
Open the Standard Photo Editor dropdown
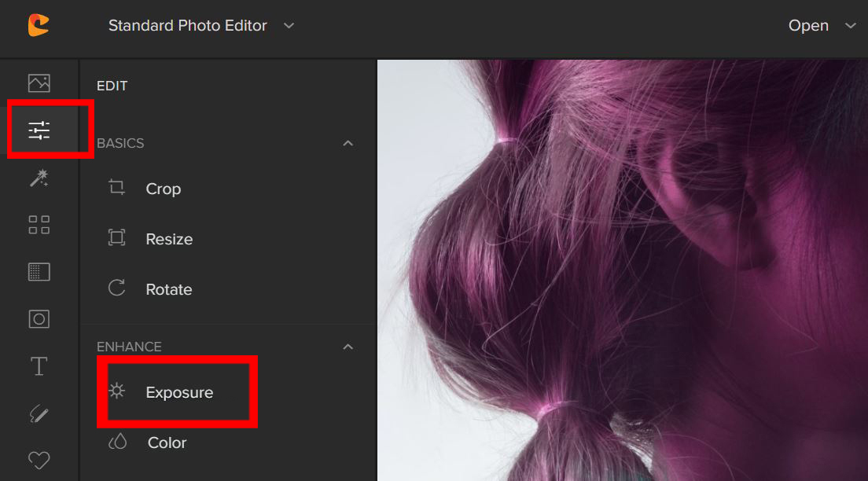(201, 25)
